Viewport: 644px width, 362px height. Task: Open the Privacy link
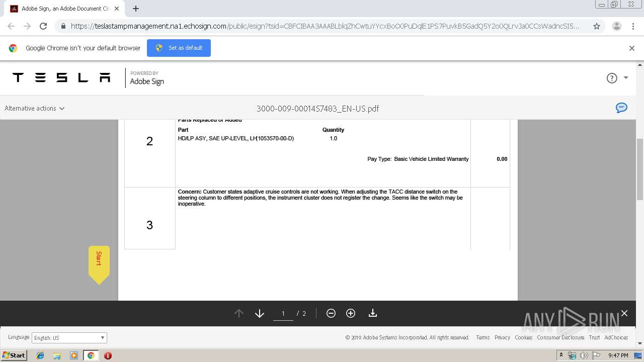coord(502,337)
